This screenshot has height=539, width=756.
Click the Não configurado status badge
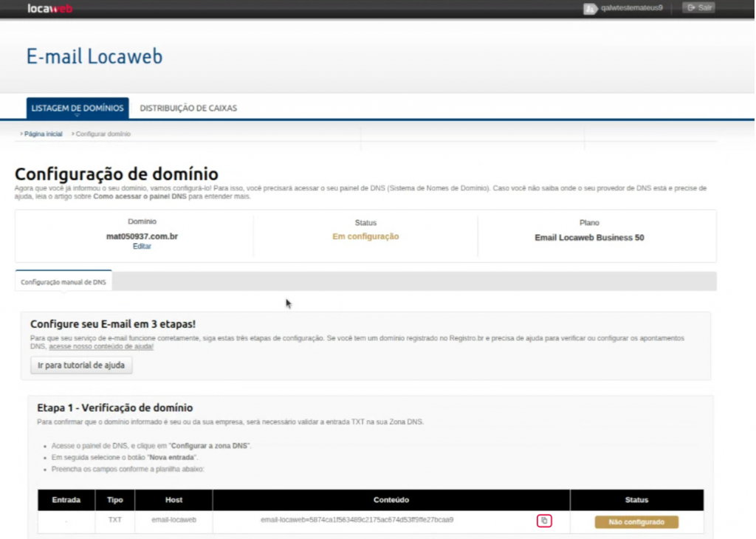(636, 522)
